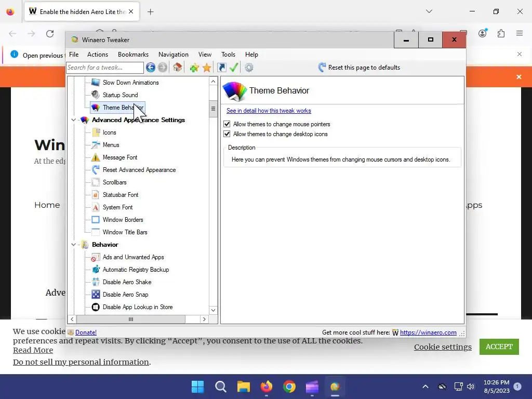Open the Actions menu
Image resolution: width=532 pixels, height=399 pixels.
click(x=97, y=54)
